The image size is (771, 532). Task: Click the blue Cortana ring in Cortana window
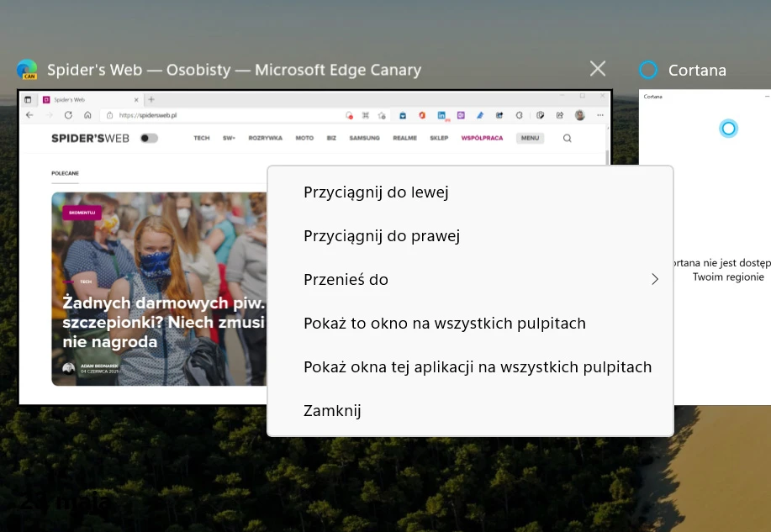tap(728, 129)
